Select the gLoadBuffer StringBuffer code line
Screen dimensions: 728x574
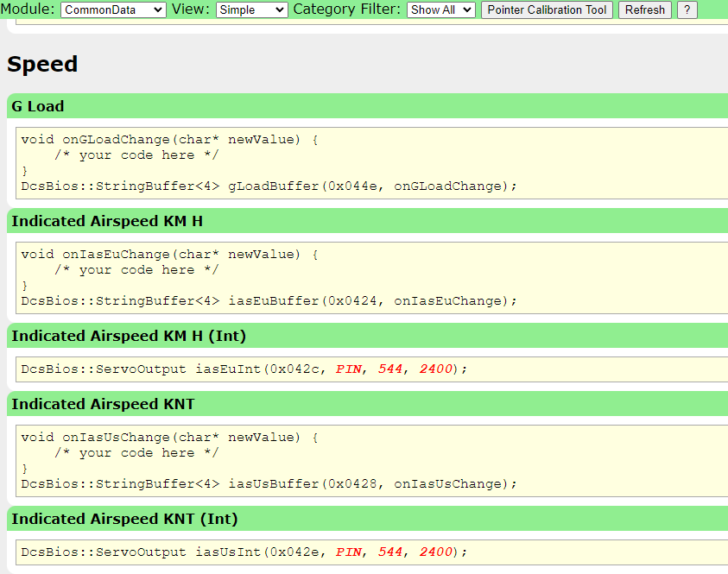(269, 186)
